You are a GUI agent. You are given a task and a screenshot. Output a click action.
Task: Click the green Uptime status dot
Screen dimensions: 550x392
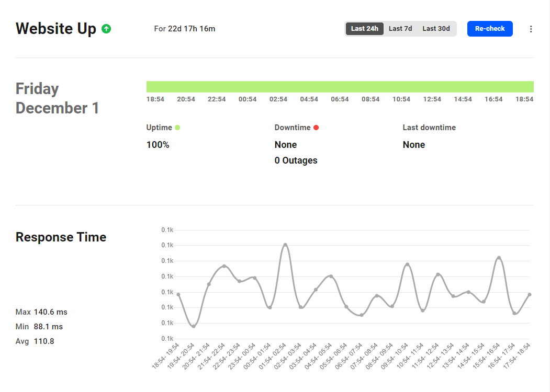(x=178, y=127)
